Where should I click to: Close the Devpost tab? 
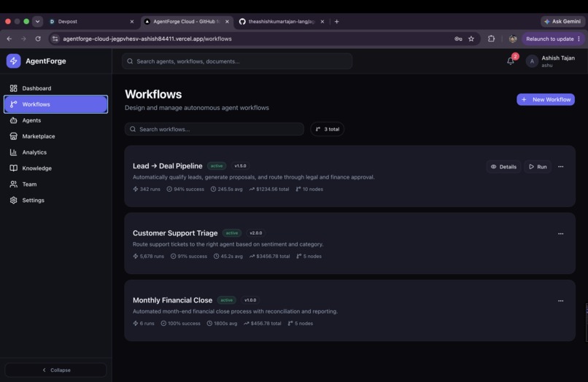132,22
